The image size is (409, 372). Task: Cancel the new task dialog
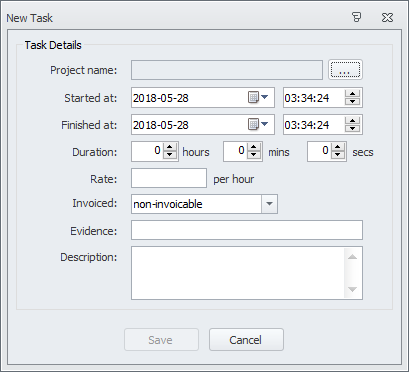point(246,340)
